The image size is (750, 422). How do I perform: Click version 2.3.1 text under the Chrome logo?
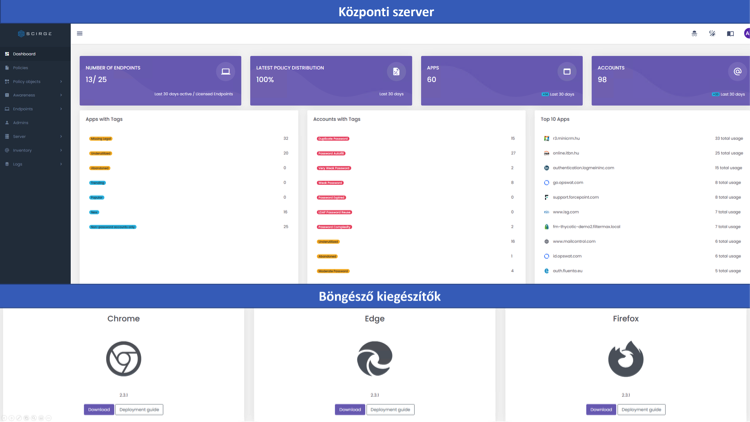tap(123, 395)
